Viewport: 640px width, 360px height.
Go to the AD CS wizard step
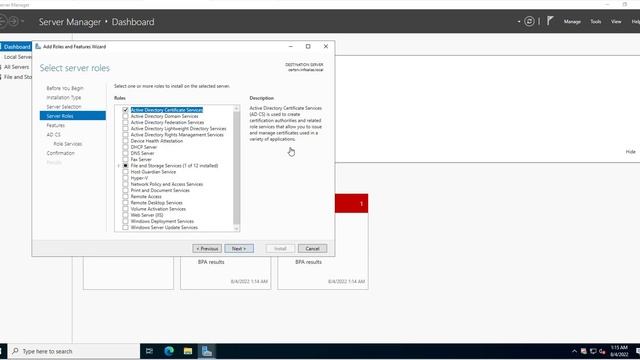point(53,135)
